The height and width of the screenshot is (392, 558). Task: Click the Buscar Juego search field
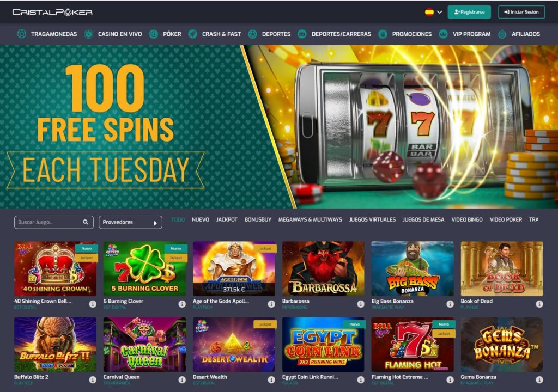pyautogui.click(x=54, y=222)
